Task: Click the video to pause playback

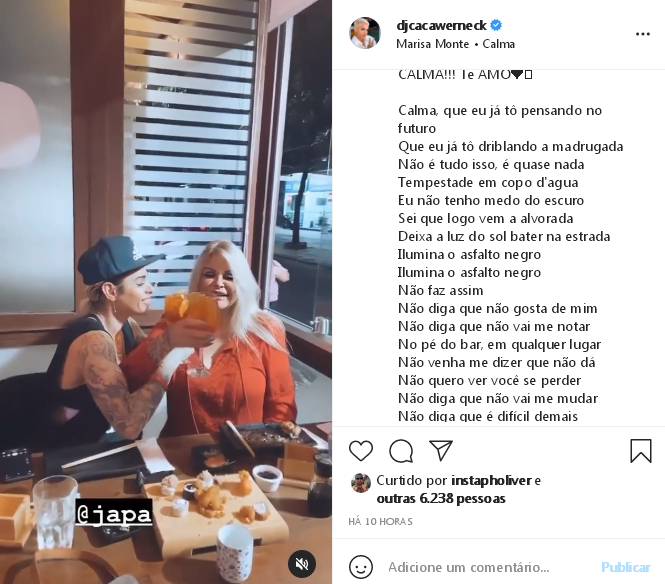Action: (166, 292)
